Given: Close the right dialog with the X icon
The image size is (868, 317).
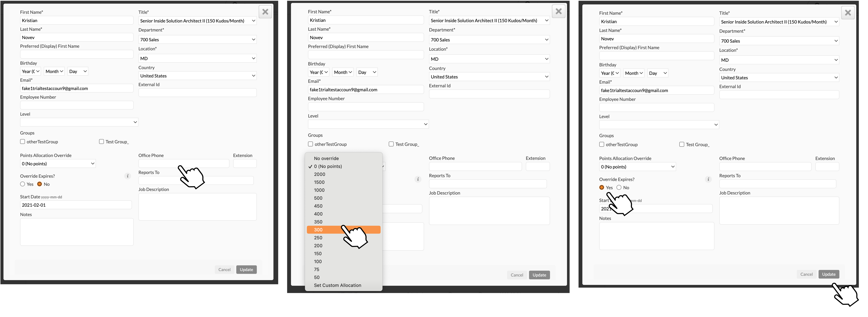Looking at the screenshot, I should 848,13.
